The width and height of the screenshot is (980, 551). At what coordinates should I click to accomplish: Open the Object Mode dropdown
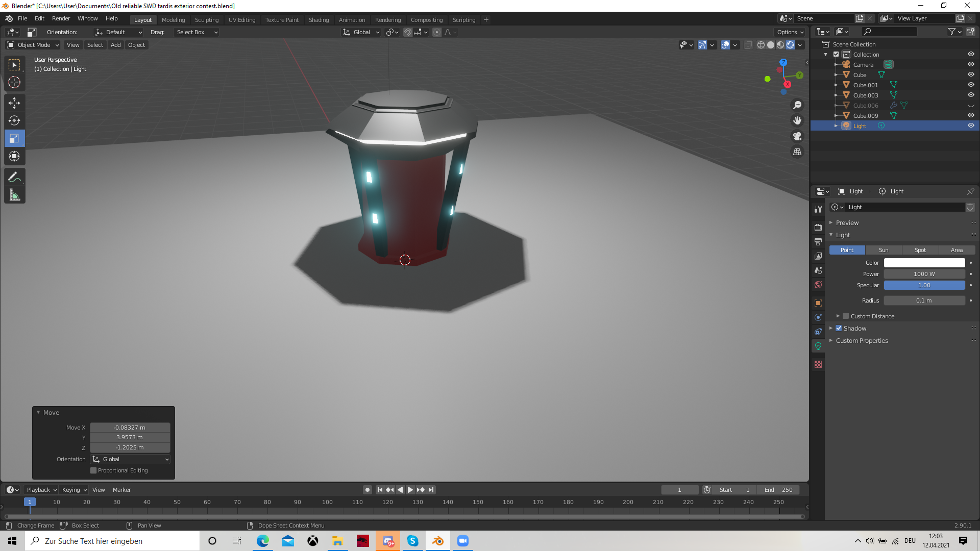(x=33, y=45)
